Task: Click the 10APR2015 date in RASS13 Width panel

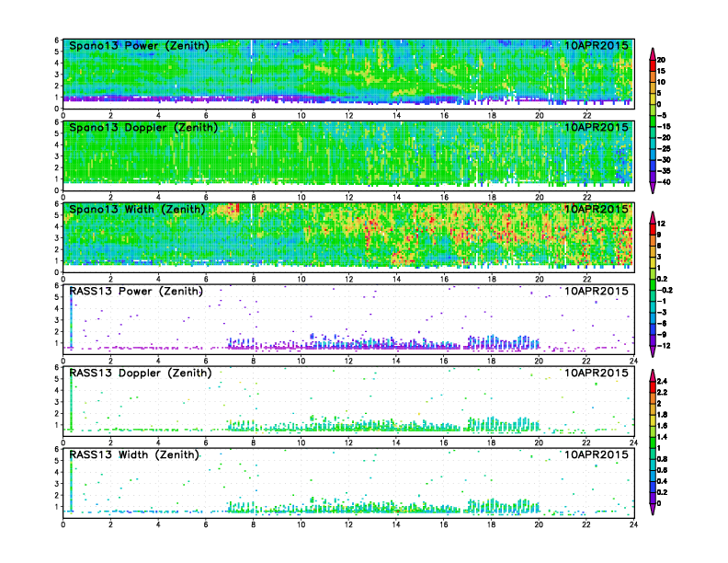Action: (x=597, y=454)
